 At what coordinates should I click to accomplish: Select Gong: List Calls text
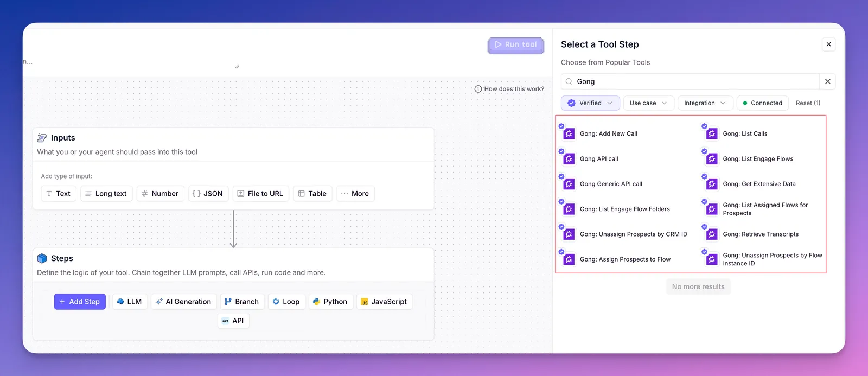(745, 133)
